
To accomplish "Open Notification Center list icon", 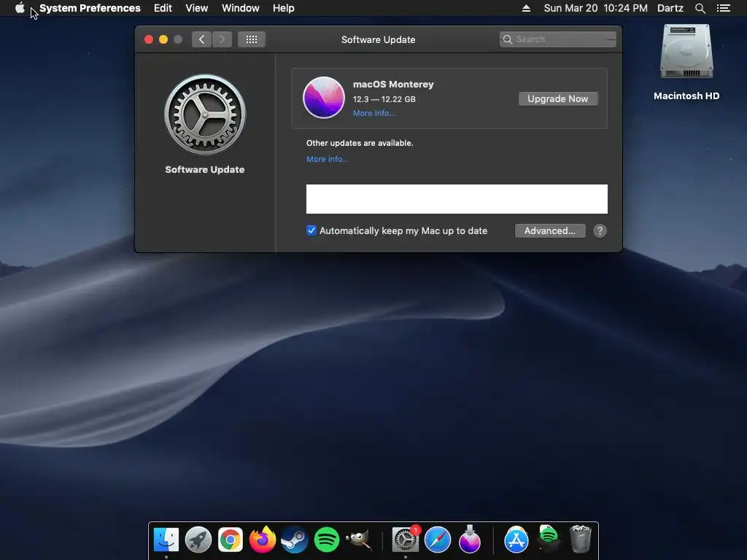I will pyautogui.click(x=723, y=8).
